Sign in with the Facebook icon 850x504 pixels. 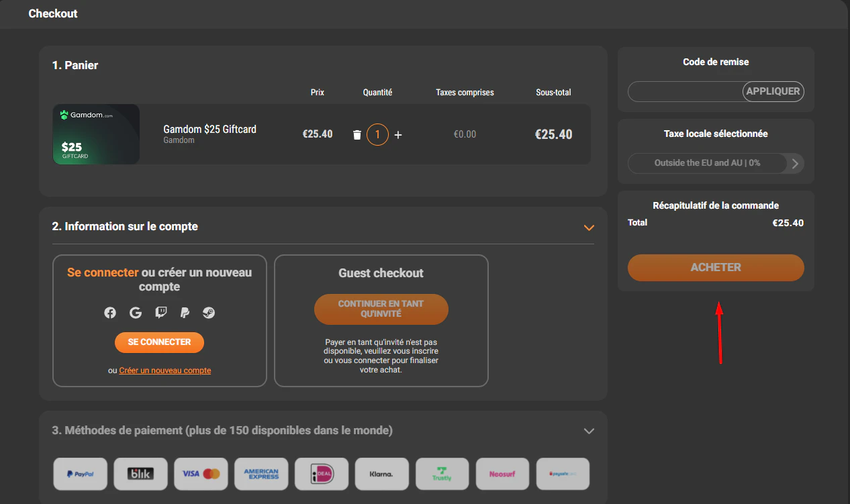[110, 313]
